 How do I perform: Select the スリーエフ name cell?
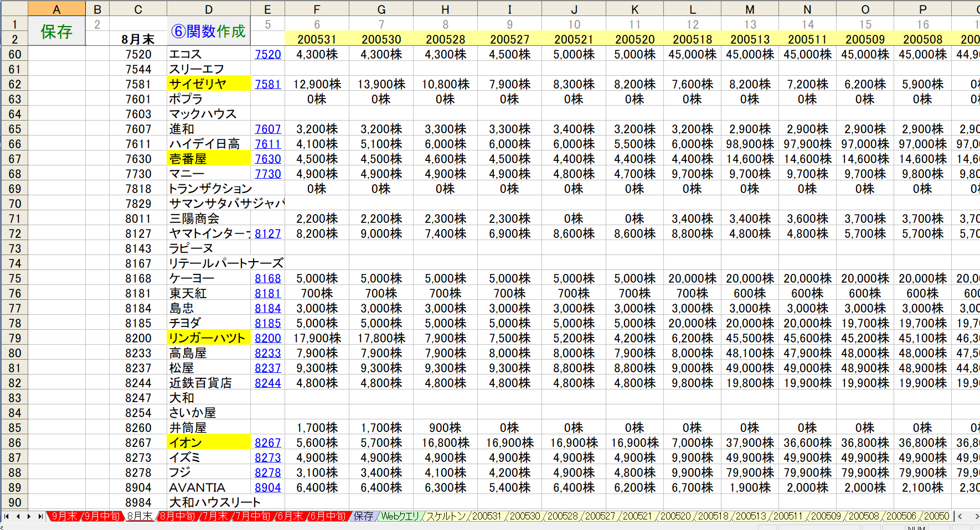[209, 69]
